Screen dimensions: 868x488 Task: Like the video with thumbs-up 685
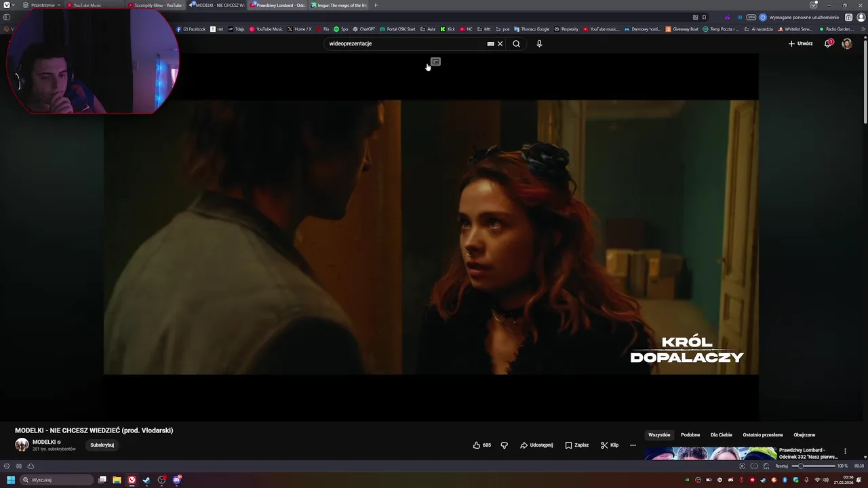pos(482,445)
